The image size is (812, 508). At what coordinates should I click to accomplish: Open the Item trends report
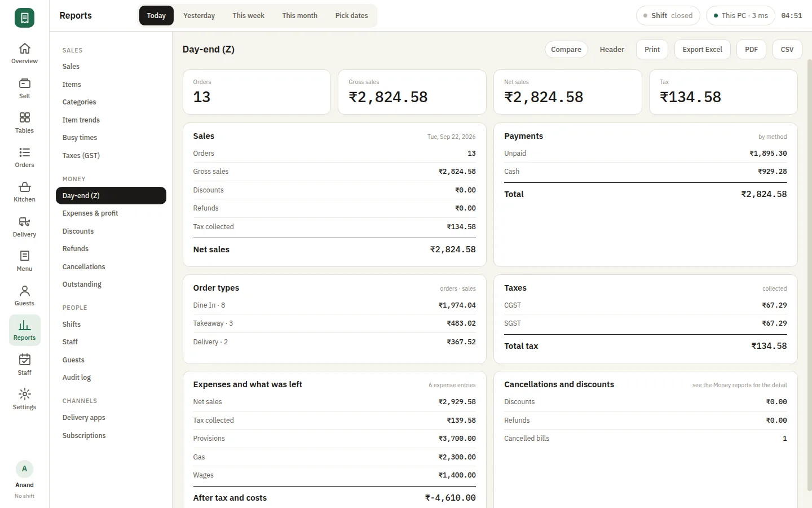111,120
